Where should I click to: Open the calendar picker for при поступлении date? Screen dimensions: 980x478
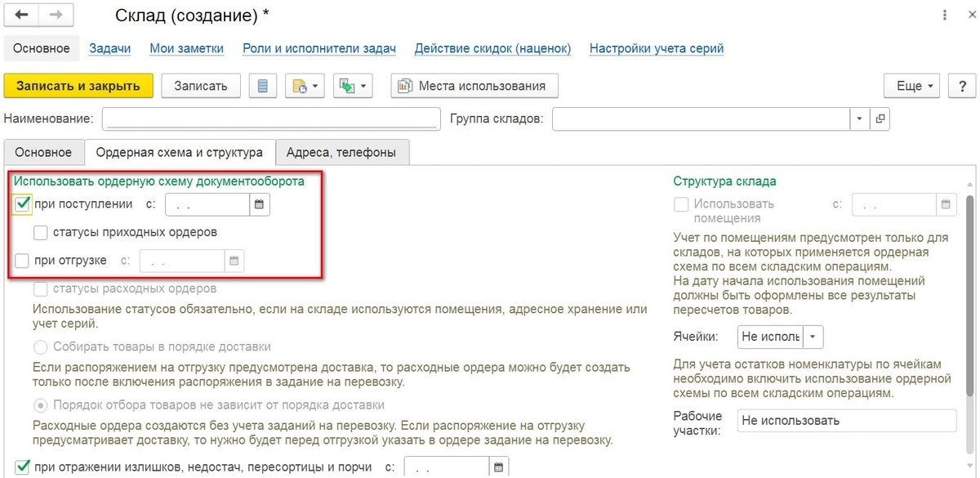[259, 204]
